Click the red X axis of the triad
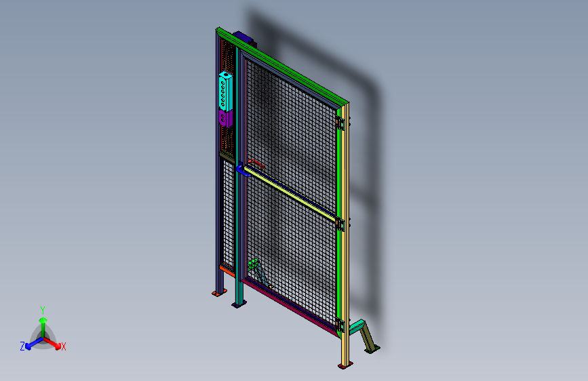588x381 pixels. coord(52,343)
